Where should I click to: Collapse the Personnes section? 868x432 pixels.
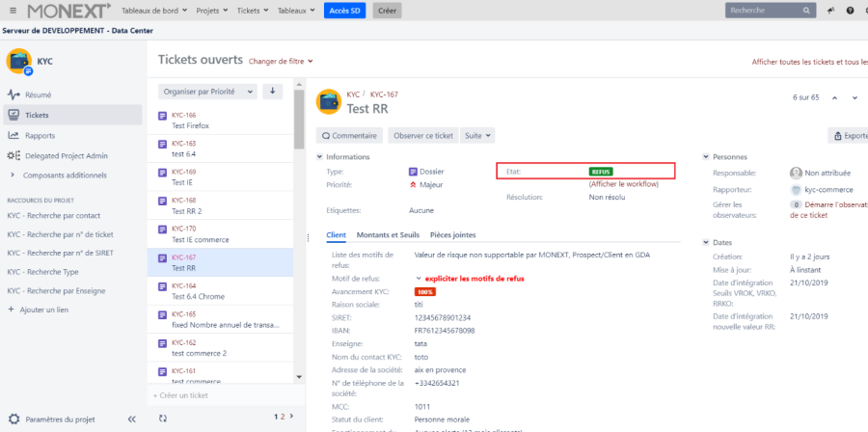pyautogui.click(x=706, y=156)
